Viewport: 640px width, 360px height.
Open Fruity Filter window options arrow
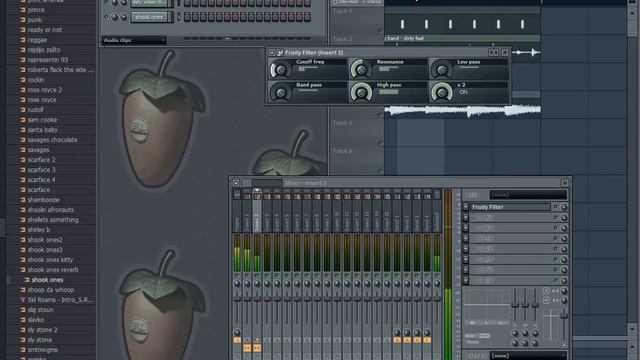pos(272,53)
